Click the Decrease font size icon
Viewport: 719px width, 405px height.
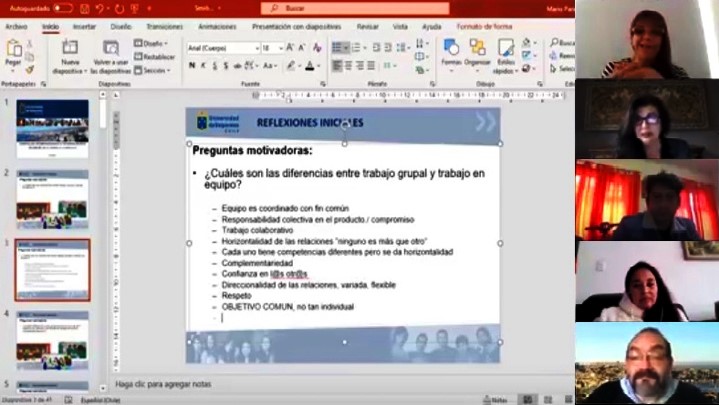pos(302,47)
